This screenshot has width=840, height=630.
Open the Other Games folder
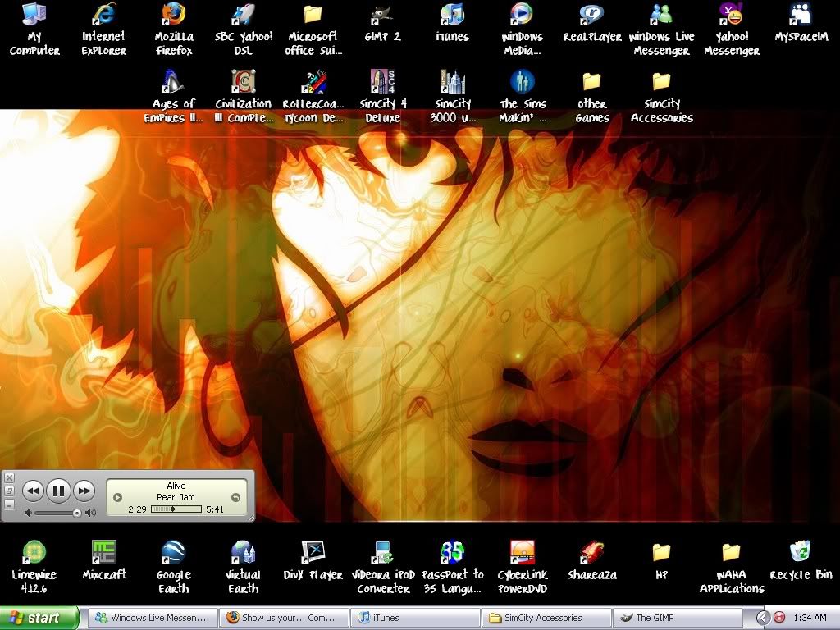(x=592, y=97)
